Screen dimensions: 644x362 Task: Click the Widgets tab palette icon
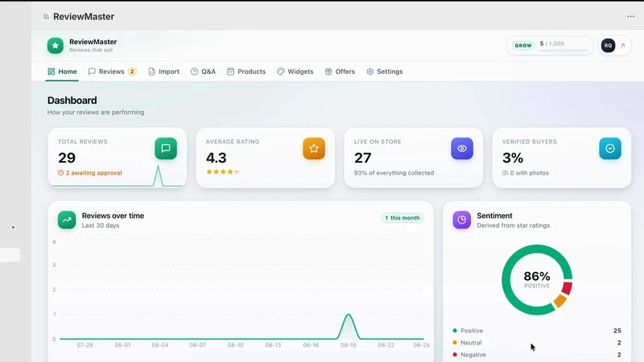[280, 72]
